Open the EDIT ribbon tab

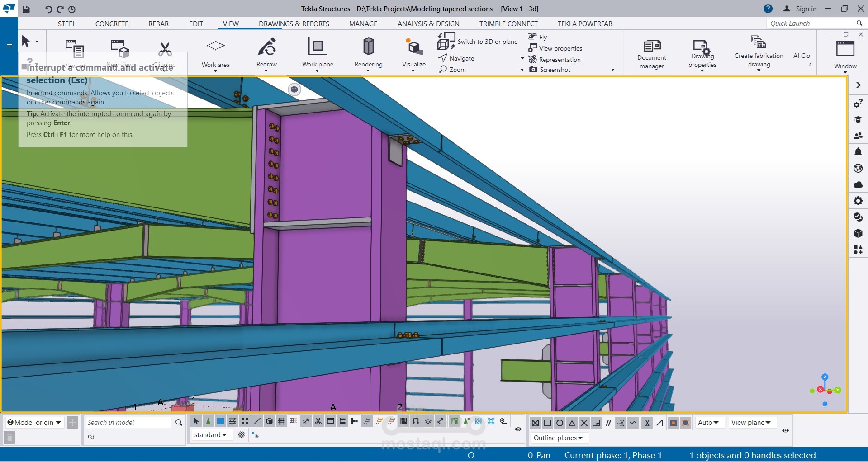(x=196, y=24)
